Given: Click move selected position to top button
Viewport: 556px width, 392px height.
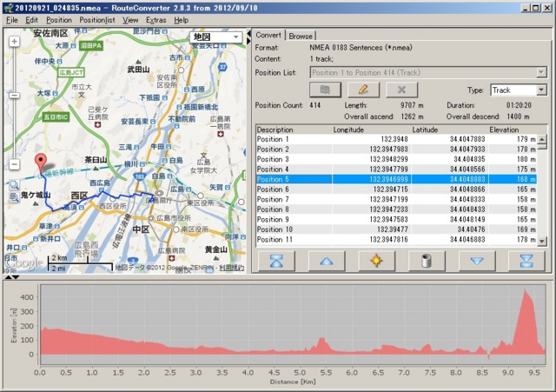Looking at the screenshot, I should click(276, 261).
